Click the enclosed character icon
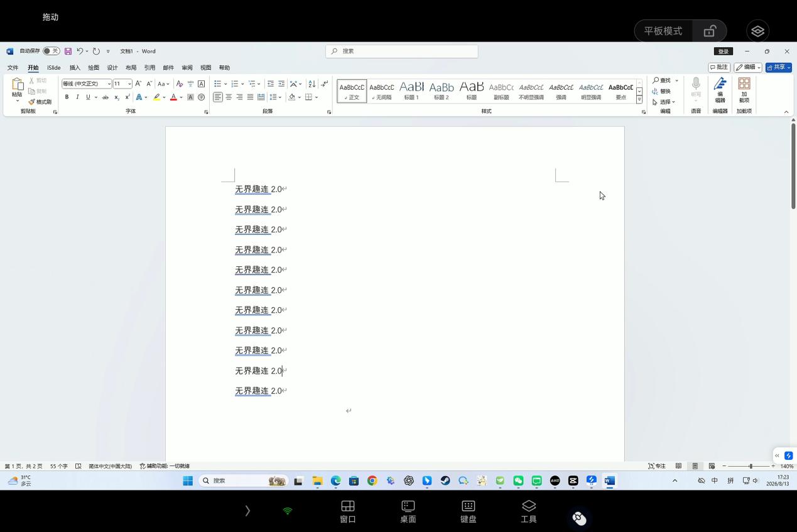 (x=201, y=97)
